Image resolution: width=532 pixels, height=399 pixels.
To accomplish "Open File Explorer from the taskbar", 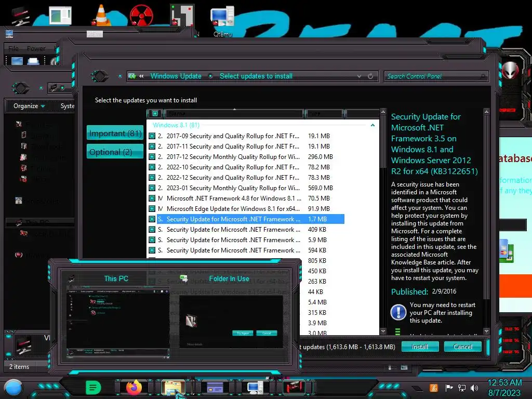I will click(x=173, y=388).
